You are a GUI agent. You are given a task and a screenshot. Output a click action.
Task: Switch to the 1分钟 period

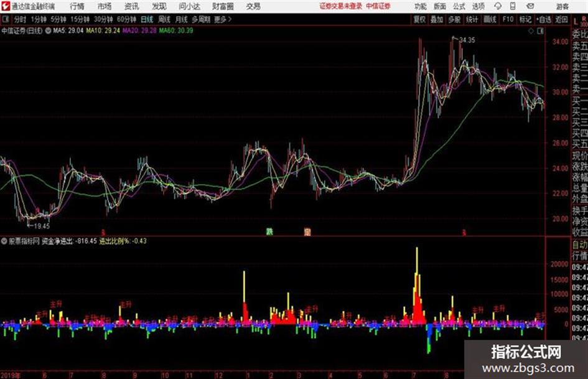39,19
